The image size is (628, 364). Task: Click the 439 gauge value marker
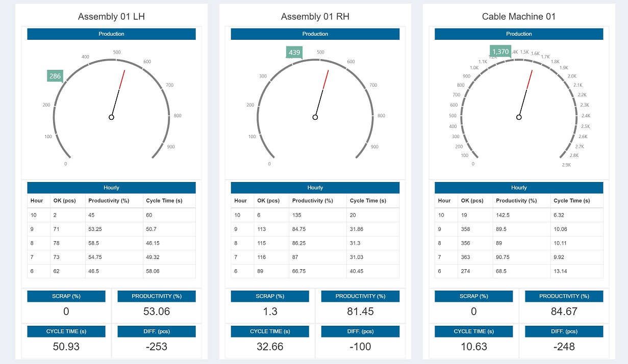294,53
